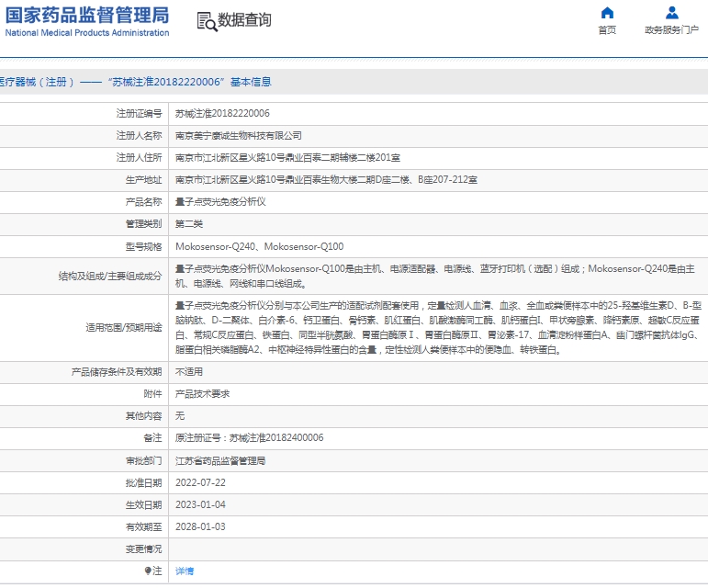Click the 注册人住所 row label
Image resolution: width=708 pixels, height=588 pixels.
click(139, 158)
